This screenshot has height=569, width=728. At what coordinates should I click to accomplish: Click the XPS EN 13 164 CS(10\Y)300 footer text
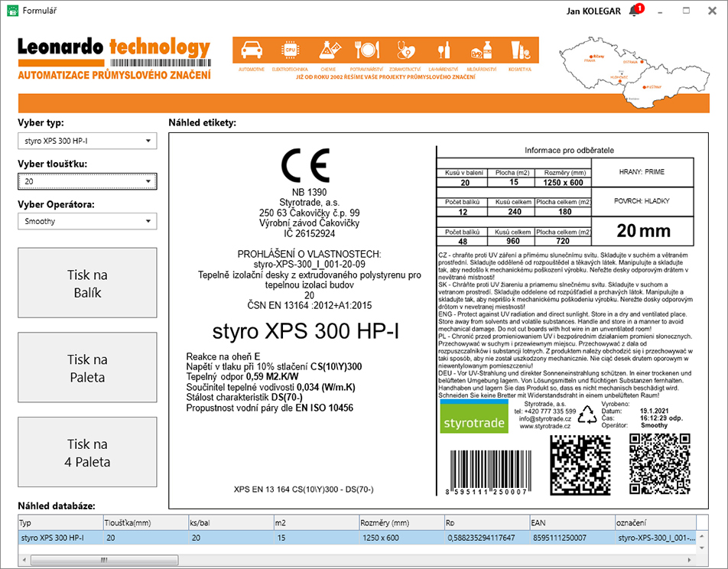(304, 489)
